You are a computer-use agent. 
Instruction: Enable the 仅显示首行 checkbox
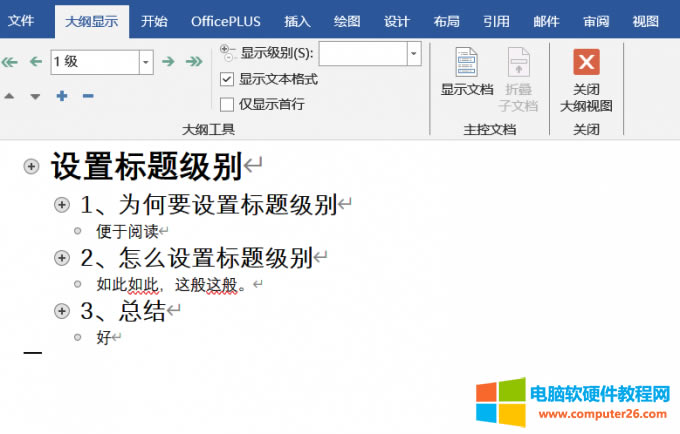227,104
